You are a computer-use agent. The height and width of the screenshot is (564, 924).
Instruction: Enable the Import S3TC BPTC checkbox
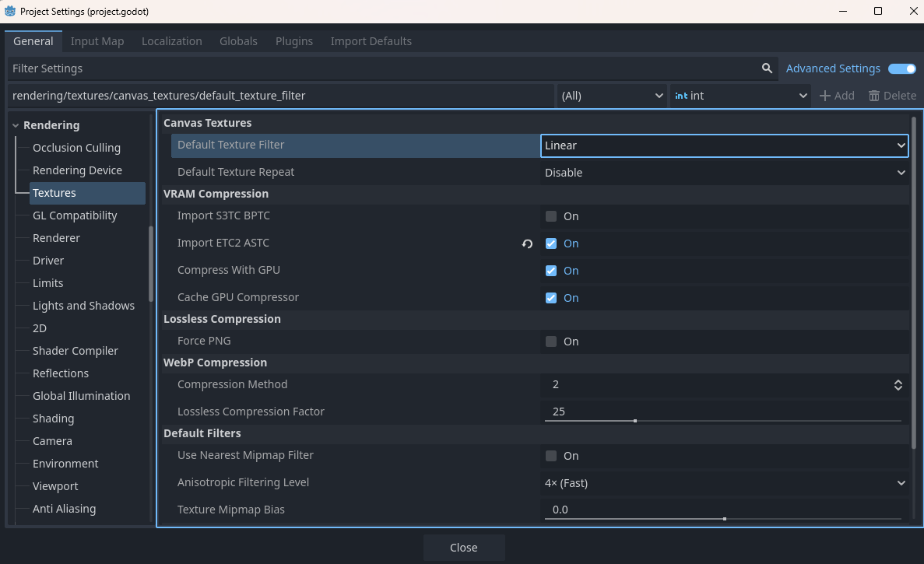tap(551, 216)
